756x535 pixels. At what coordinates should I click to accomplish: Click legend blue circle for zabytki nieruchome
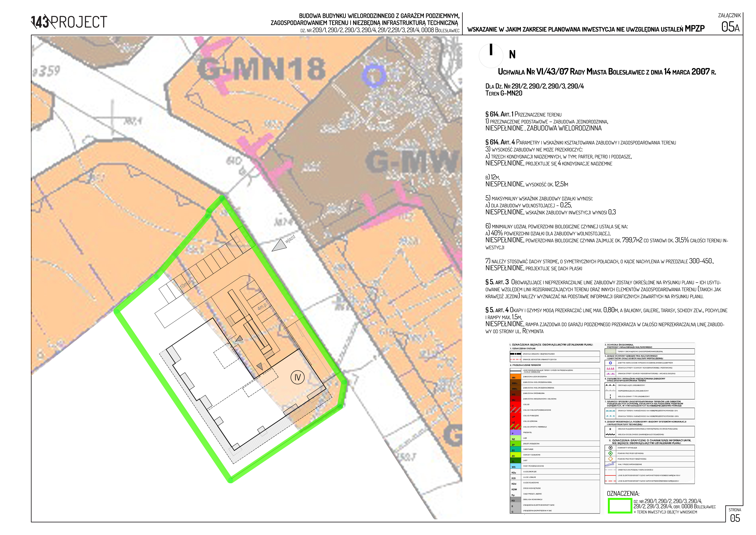(x=610, y=363)
